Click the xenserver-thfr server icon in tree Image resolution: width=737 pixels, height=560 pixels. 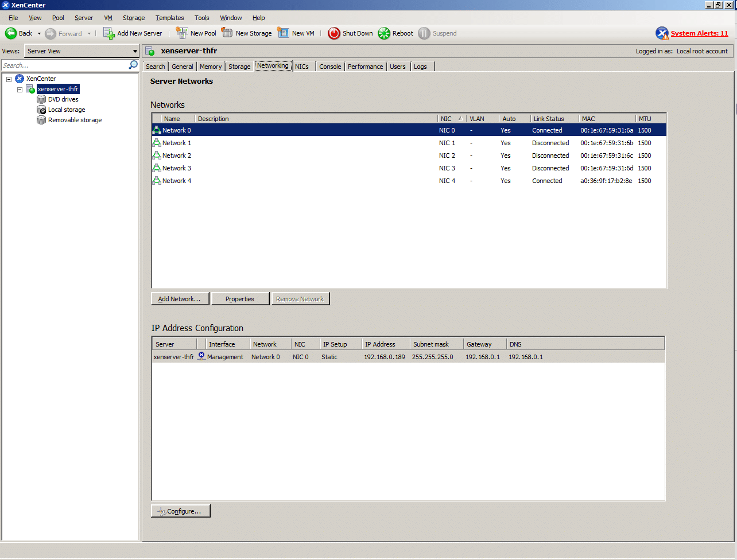(30, 89)
